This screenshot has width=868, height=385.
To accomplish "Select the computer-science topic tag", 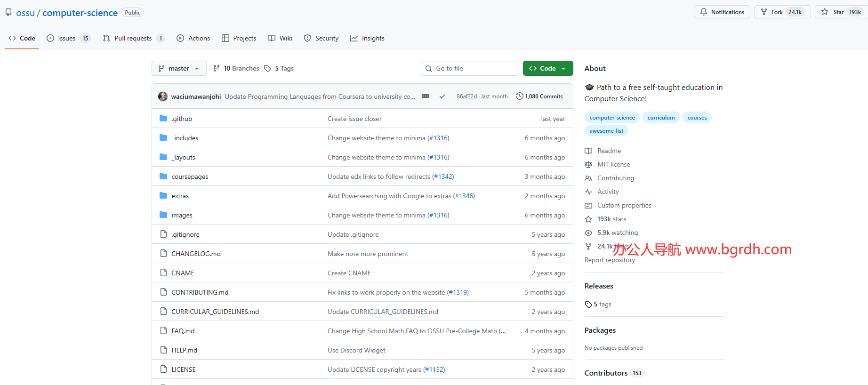I will coord(612,118).
